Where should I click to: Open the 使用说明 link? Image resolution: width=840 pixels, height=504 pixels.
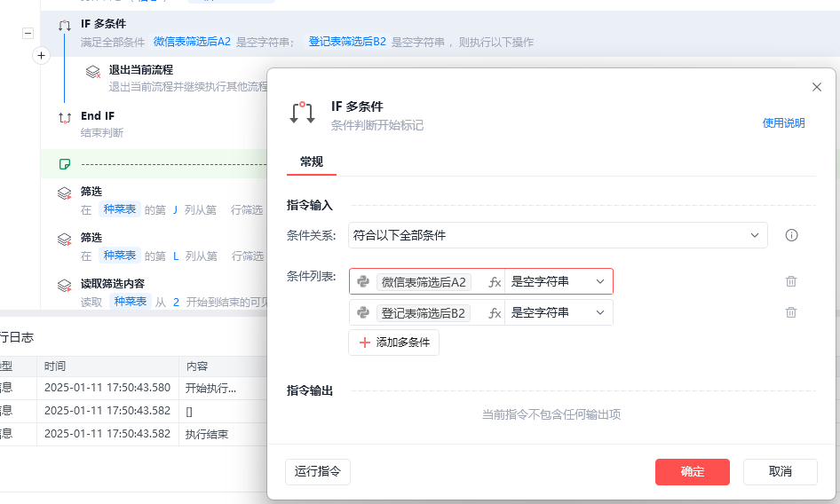[x=783, y=123]
